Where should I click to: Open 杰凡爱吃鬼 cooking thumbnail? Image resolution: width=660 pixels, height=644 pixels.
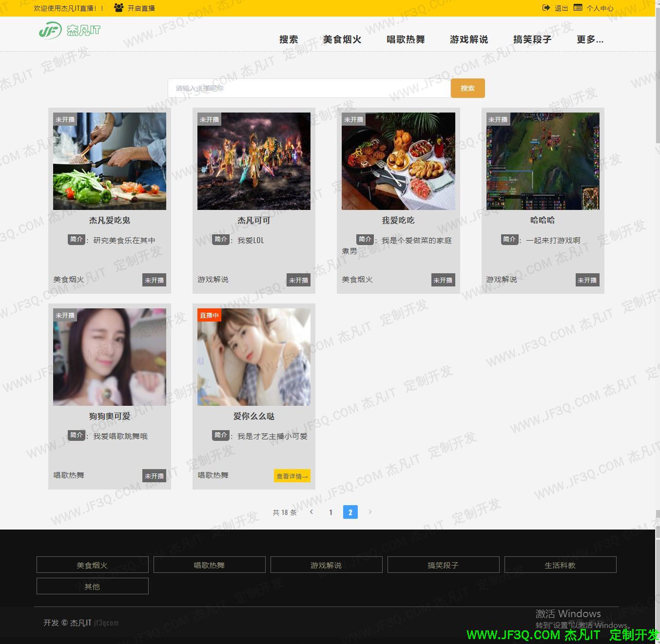(x=110, y=161)
